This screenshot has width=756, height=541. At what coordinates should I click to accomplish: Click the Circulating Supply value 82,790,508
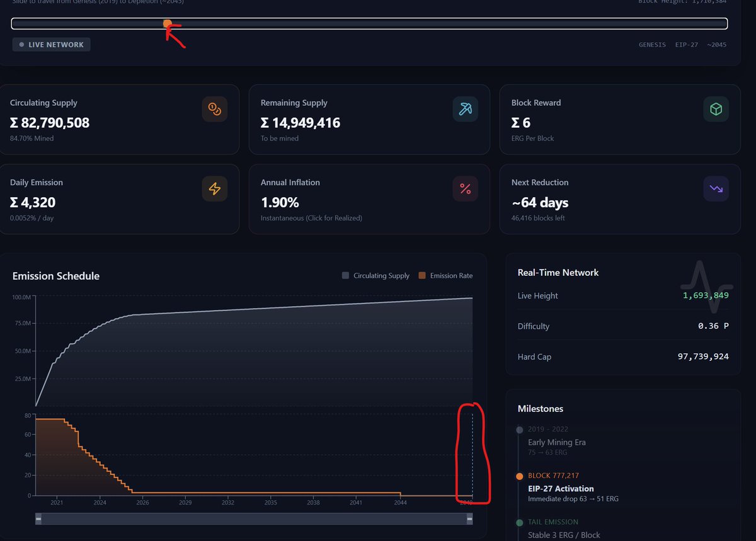point(50,123)
